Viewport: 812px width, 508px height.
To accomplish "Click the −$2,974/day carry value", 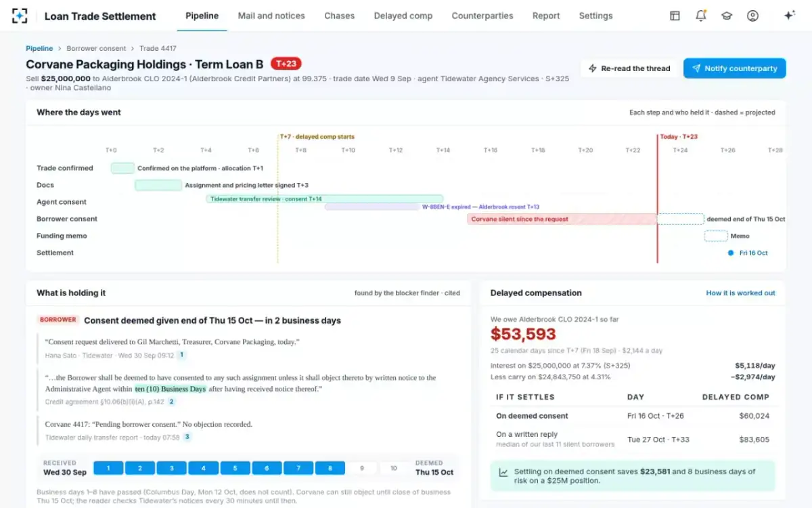I will click(753, 377).
